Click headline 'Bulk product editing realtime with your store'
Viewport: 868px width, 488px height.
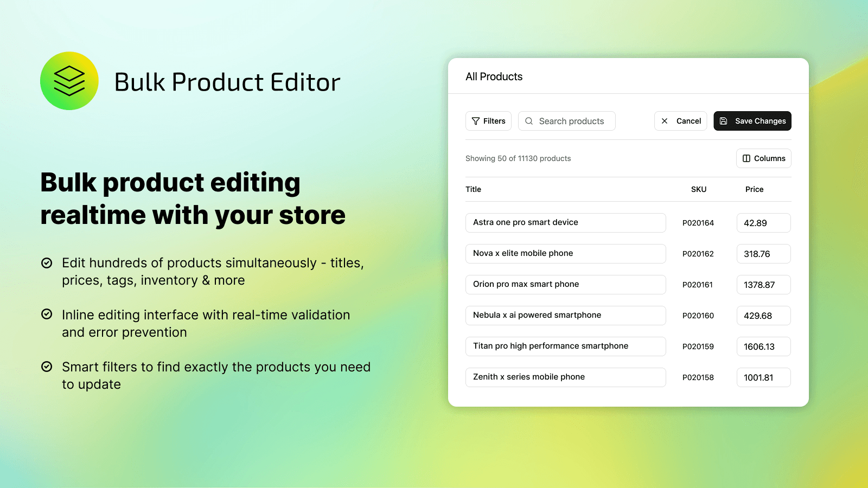(x=193, y=198)
